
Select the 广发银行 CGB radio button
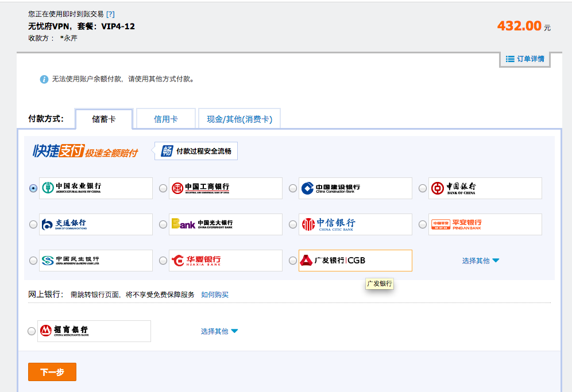coord(293,261)
